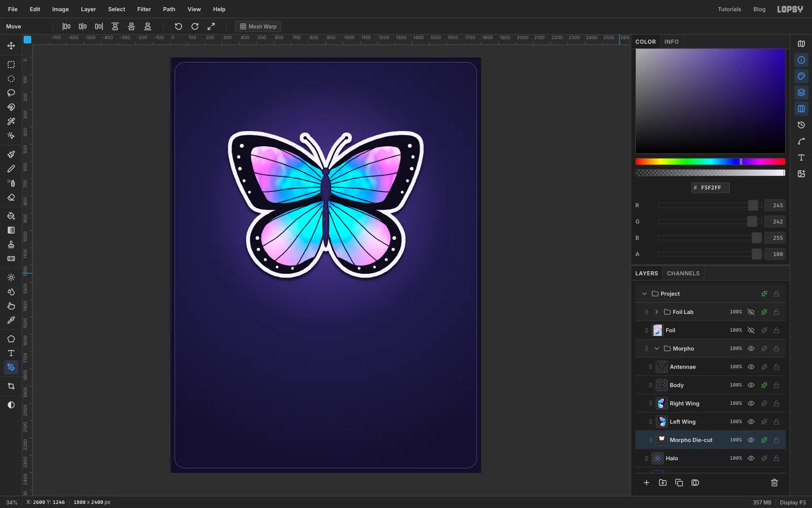Select the Paint Bucket fill tool
The width and height of the screenshot is (812, 508).
click(x=11, y=216)
